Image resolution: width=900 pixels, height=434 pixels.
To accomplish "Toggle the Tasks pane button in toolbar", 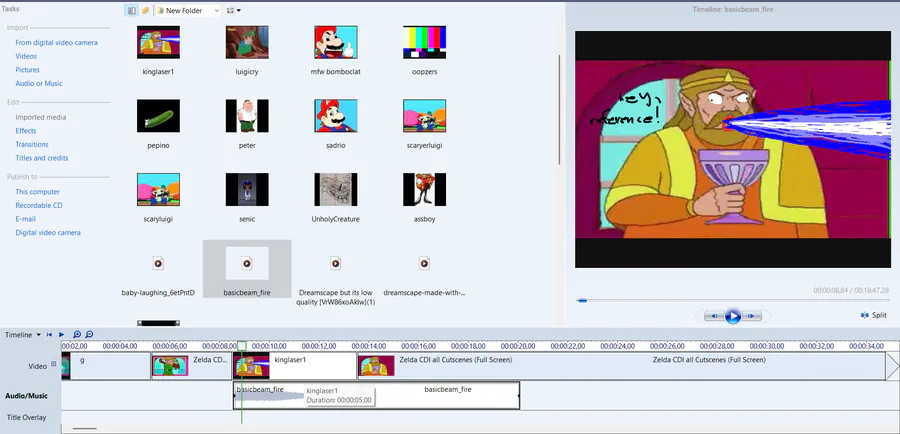I will pos(131,10).
